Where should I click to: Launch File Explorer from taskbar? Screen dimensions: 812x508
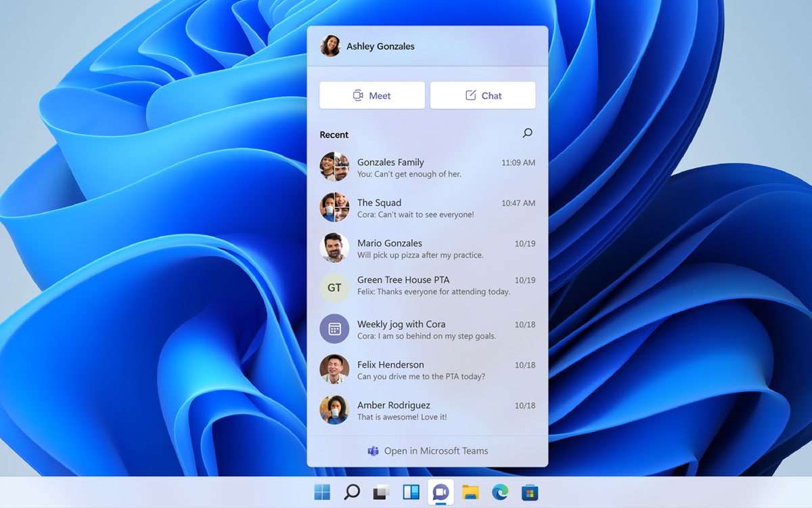pos(470,492)
